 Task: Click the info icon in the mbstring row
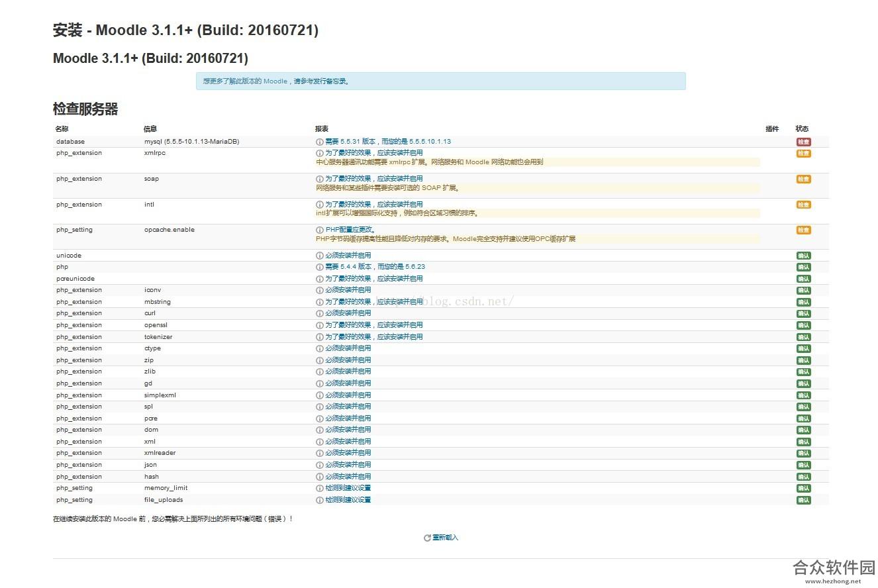point(320,302)
